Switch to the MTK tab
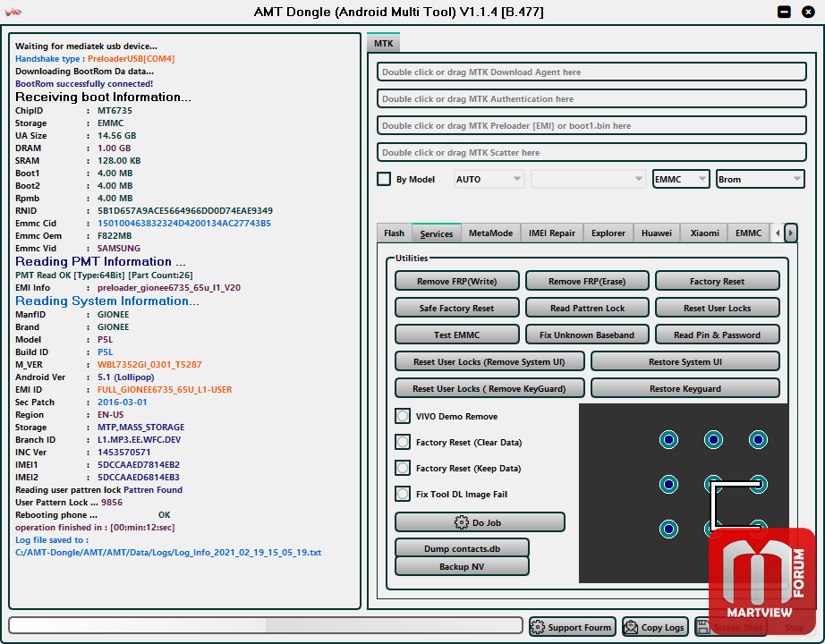Image resolution: width=825 pixels, height=644 pixels. (x=384, y=43)
